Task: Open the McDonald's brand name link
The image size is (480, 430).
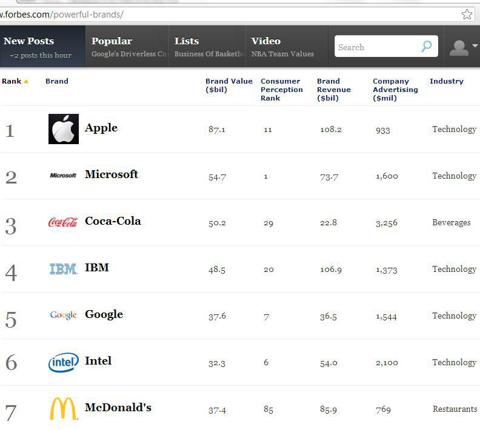Action: click(x=118, y=407)
